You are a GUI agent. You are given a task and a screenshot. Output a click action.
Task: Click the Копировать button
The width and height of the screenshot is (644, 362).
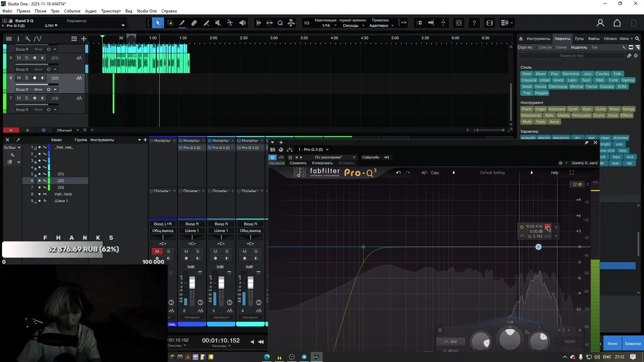[322, 163]
